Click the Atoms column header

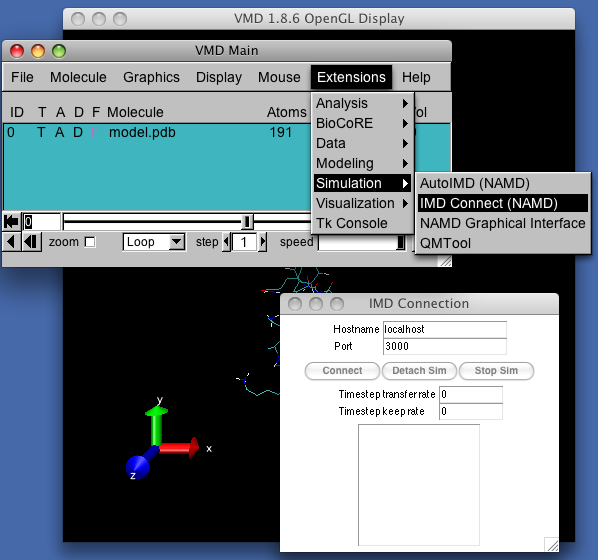click(x=286, y=112)
